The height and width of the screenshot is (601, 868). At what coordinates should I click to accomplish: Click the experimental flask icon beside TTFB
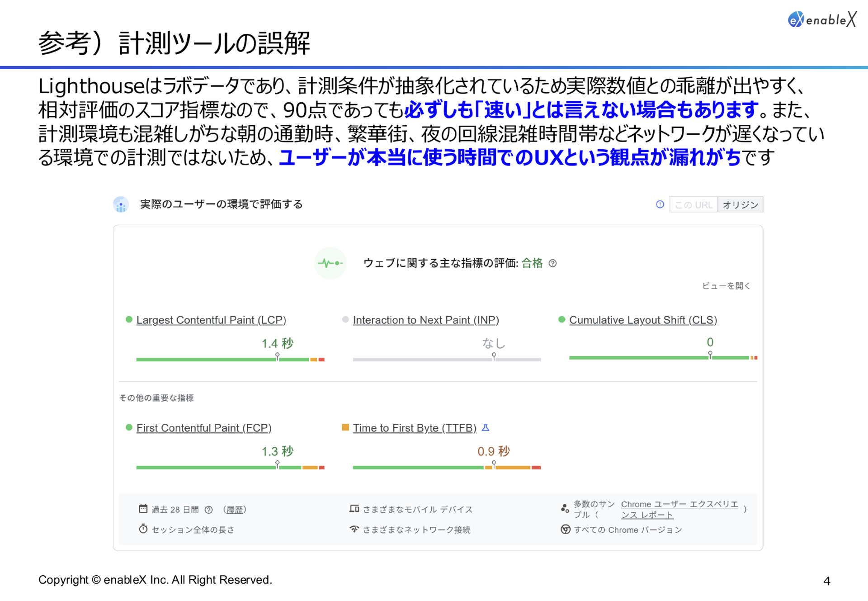point(486,427)
